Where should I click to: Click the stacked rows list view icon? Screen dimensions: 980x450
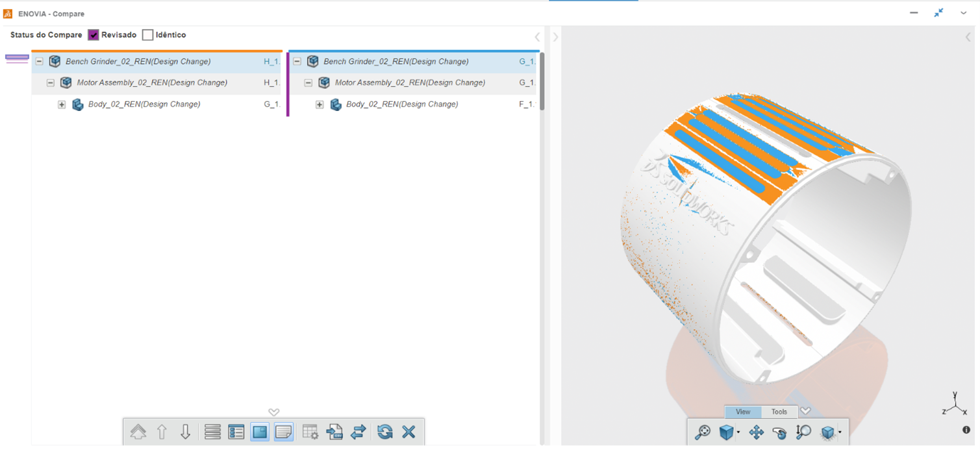point(212,432)
